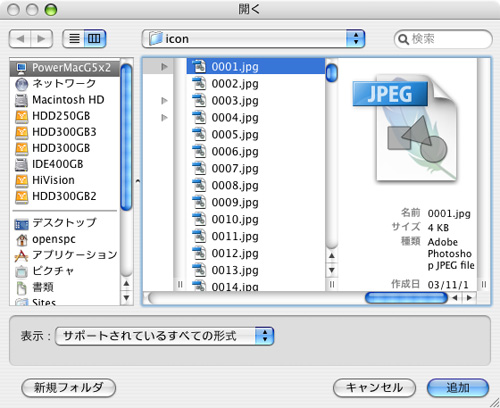The height and width of the screenshot is (408, 500).
Task: Click the horizontal scrollbar thumb
Action: pos(406,298)
